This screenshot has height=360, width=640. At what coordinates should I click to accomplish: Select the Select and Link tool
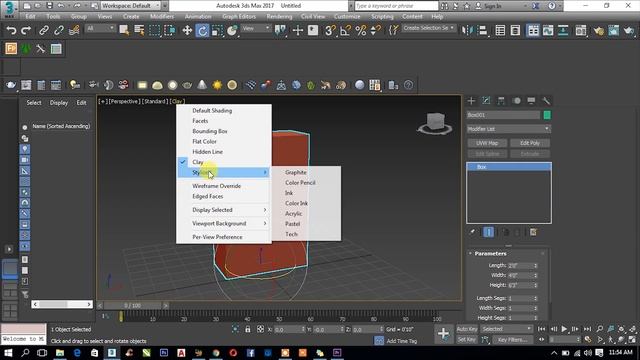tap(44, 30)
